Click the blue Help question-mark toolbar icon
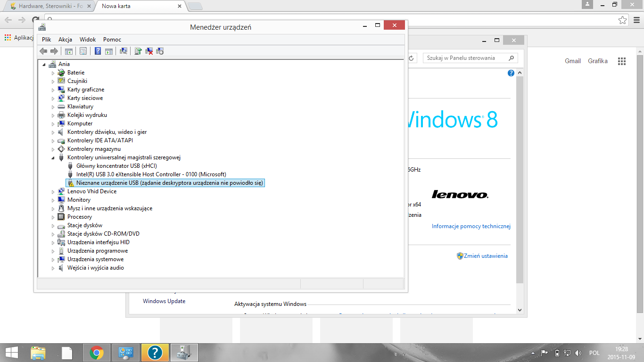 (x=98, y=51)
